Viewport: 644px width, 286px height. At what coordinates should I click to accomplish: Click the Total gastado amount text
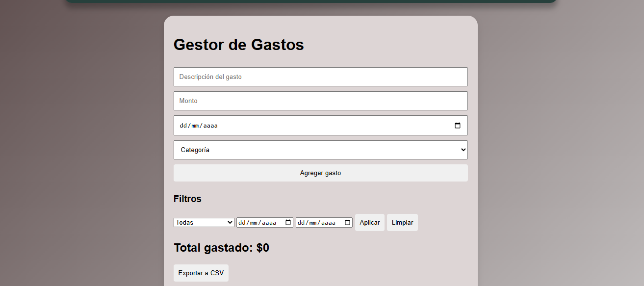(221, 248)
